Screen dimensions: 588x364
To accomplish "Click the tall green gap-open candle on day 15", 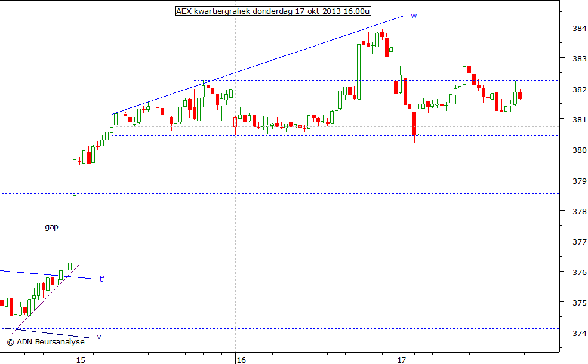I will pos(75,177).
